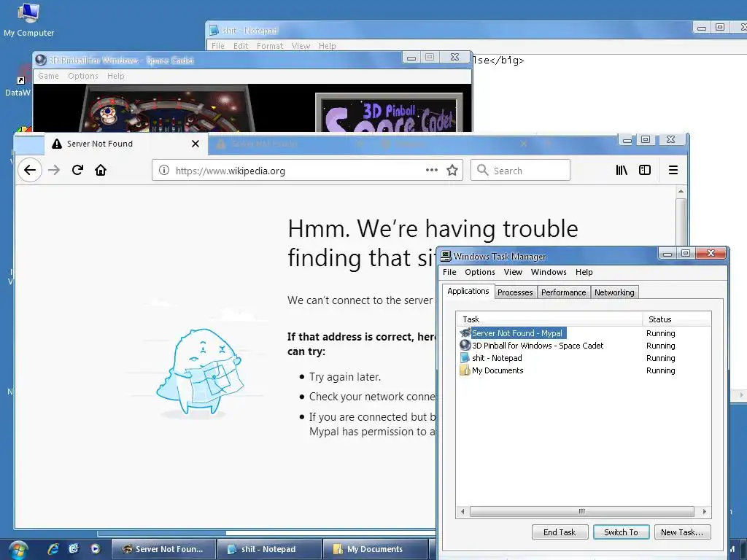The image size is (747, 560).
Task: Switch to the Performance tab
Action: coord(564,292)
